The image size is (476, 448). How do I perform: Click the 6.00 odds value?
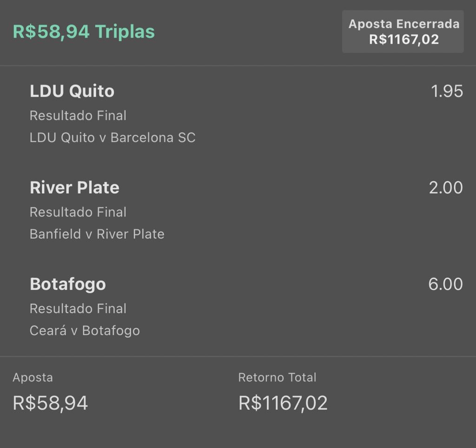(445, 284)
